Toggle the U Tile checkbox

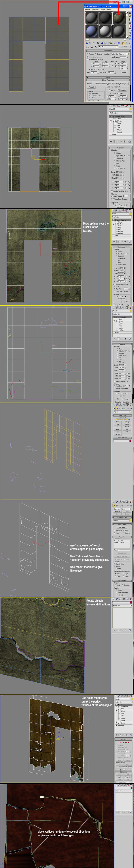pos(116,63)
